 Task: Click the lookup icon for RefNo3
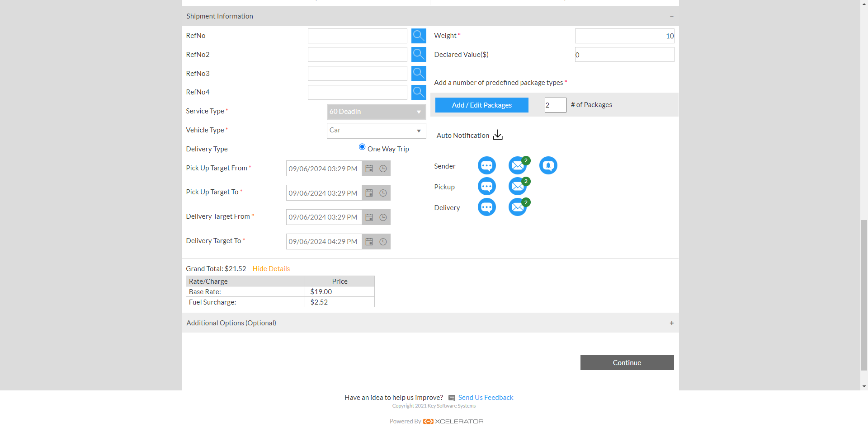(x=419, y=74)
